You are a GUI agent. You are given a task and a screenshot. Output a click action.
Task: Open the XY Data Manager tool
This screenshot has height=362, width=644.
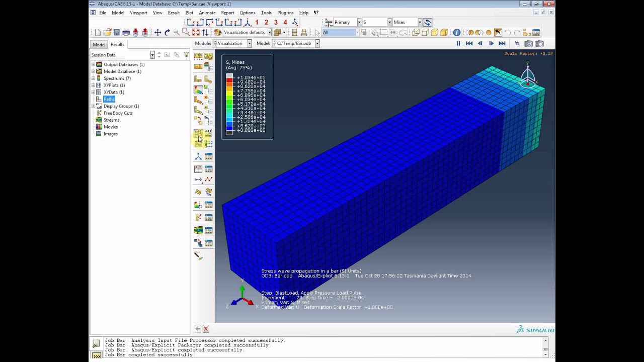point(208,169)
